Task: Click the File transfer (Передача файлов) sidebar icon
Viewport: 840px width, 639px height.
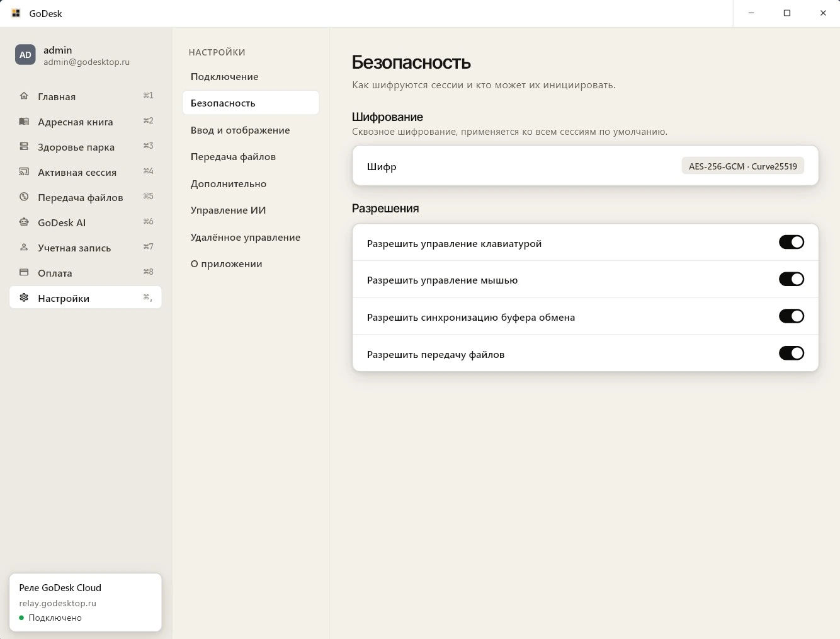Action: pos(24,197)
